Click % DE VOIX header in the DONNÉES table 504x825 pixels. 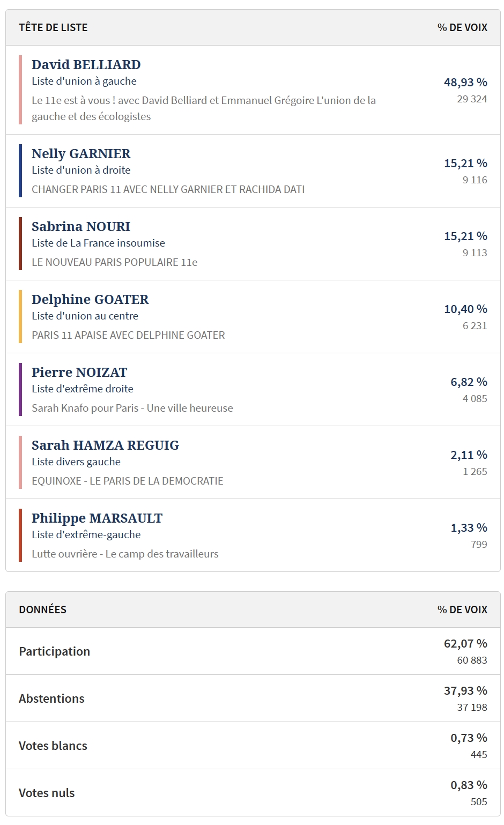pos(462,610)
